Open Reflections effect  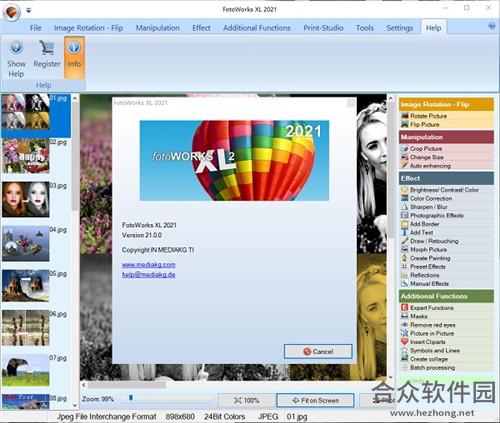point(424,275)
